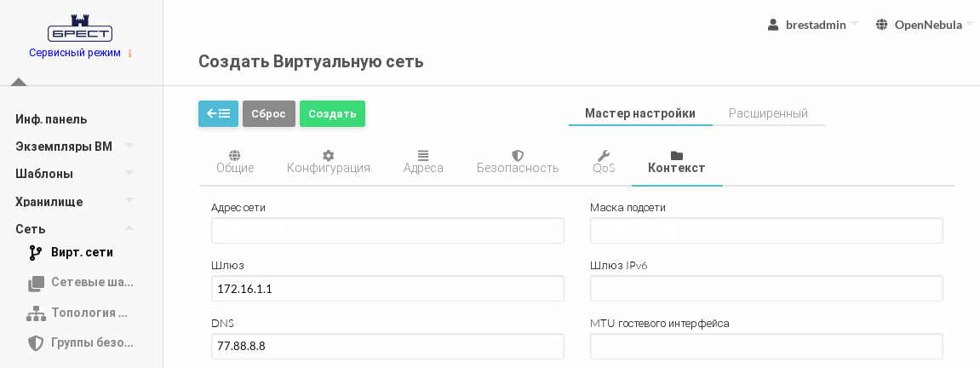Switch to the Безопасность tab

coord(518,161)
